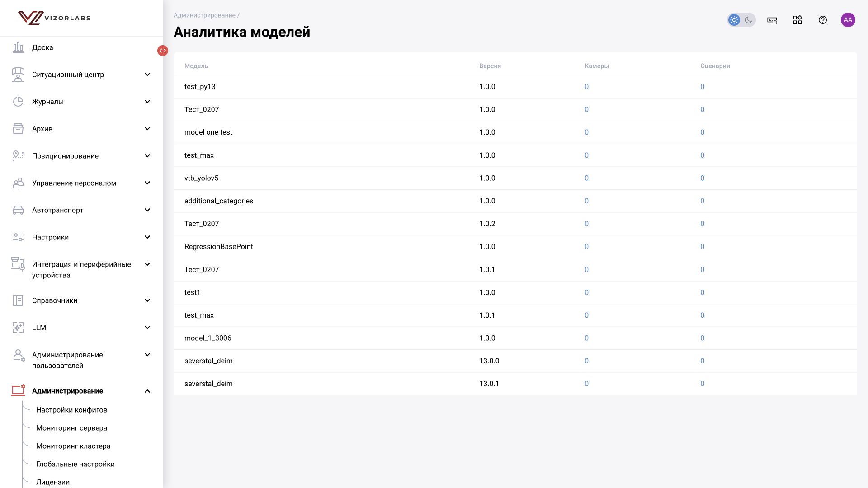Switch to light theme sun icon

tap(734, 20)
